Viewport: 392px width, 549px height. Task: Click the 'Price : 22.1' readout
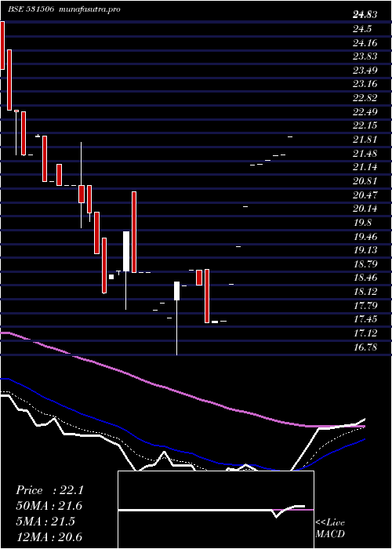point(49,490)
